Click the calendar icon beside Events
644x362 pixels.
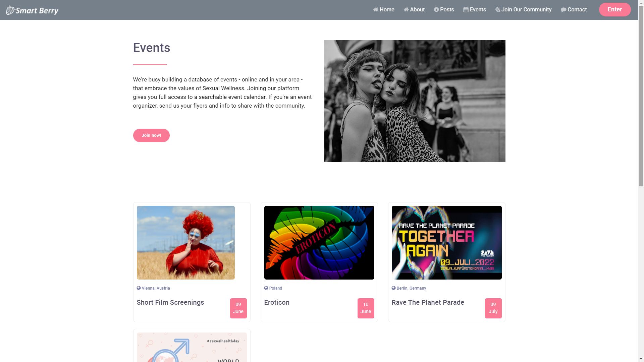[x=466, y=10]
